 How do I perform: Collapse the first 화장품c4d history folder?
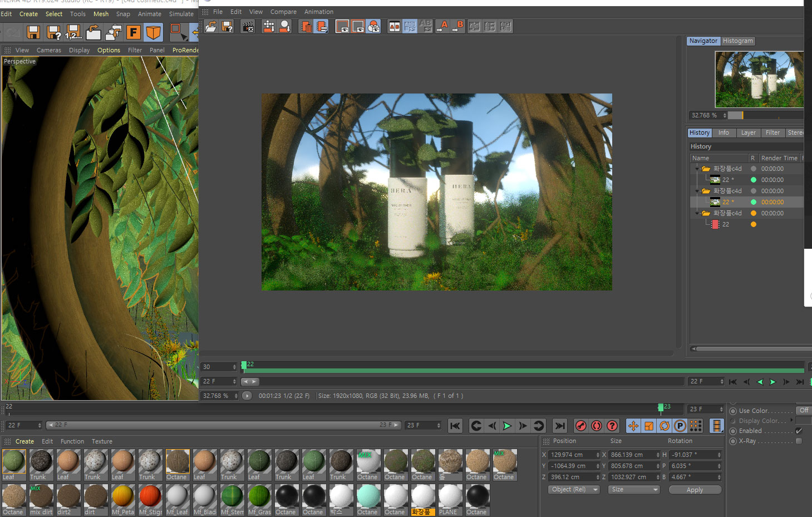[x=696, y=169]
